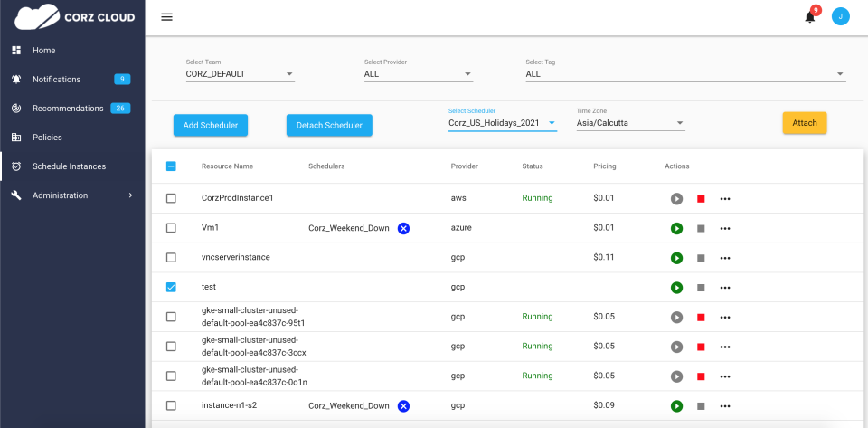Remove Corz_Weekend_Down scheduler from Vm1

pyautogui.click(x=404, y=228)
